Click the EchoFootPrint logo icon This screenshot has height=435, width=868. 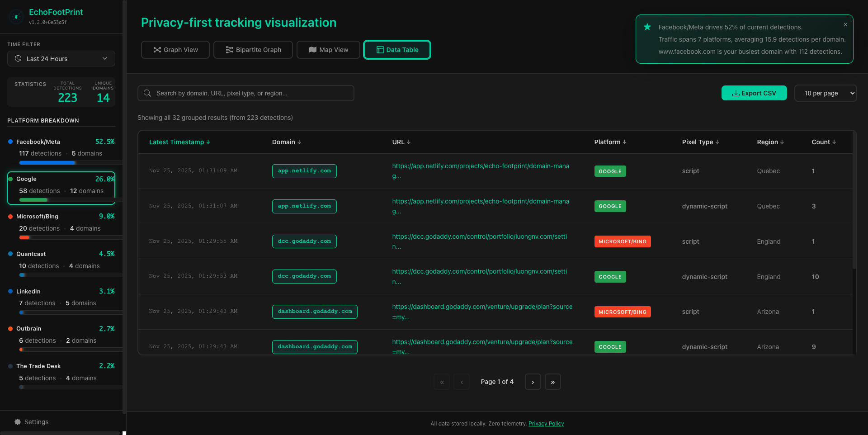pos(16,16)
